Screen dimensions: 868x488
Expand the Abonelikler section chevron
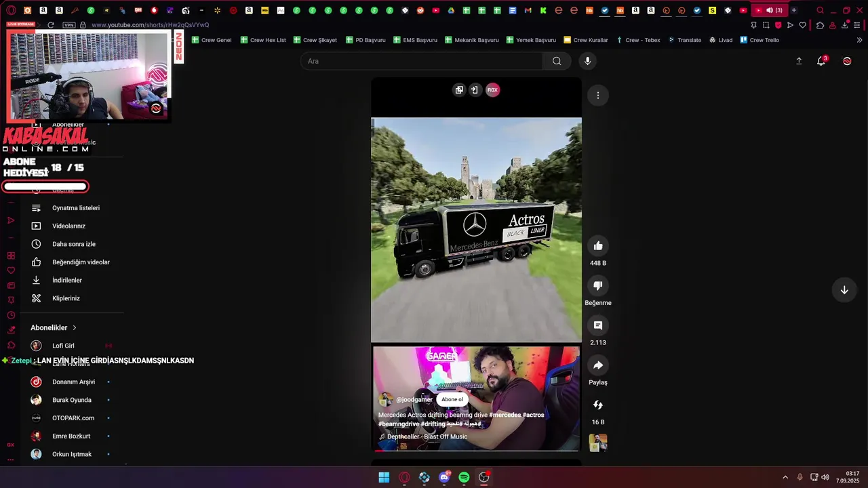click(x=75, y=328)
